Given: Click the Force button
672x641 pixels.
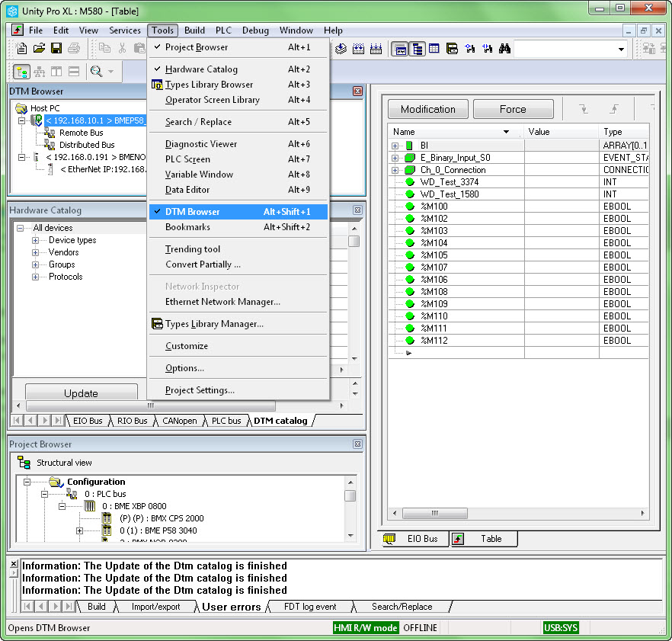Looking at the screenshot, I should [513, 109].
